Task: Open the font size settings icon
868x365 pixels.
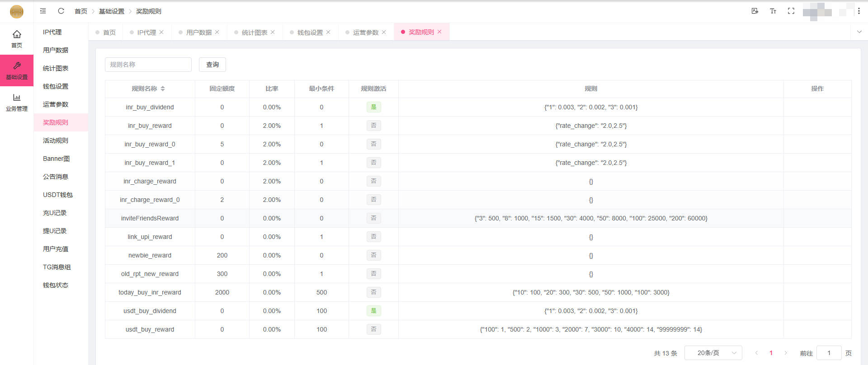Action: 773,11
